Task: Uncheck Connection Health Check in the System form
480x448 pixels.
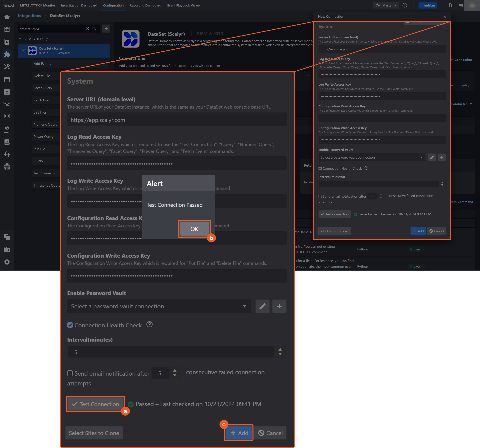Action: 70,325
